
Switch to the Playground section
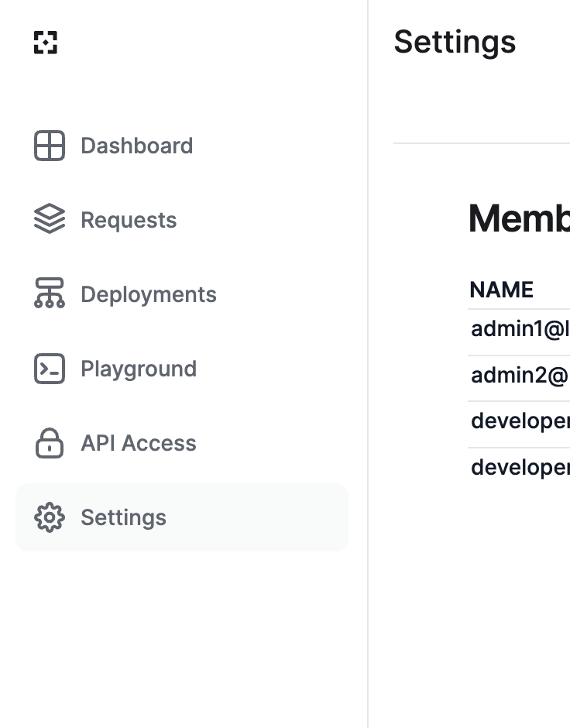point(139,369)
